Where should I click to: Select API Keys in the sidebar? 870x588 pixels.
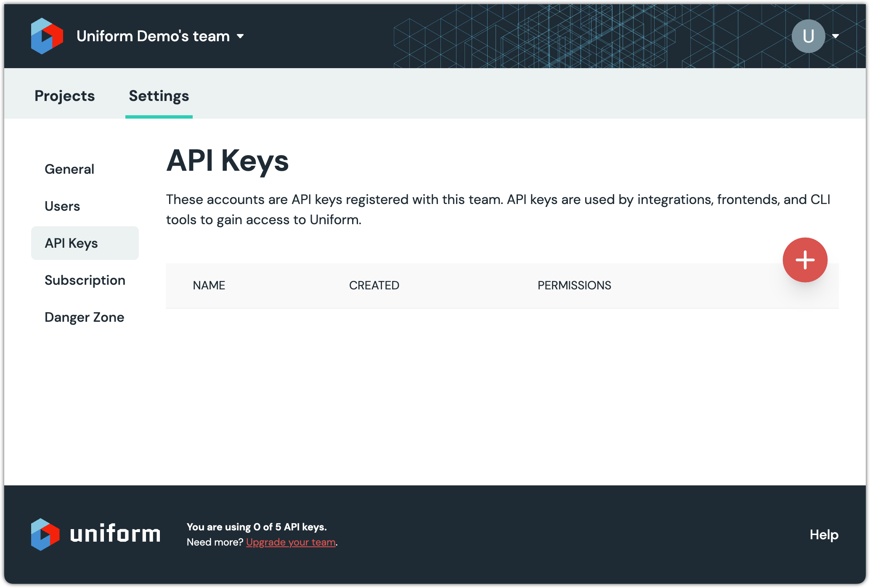[72, 243]
